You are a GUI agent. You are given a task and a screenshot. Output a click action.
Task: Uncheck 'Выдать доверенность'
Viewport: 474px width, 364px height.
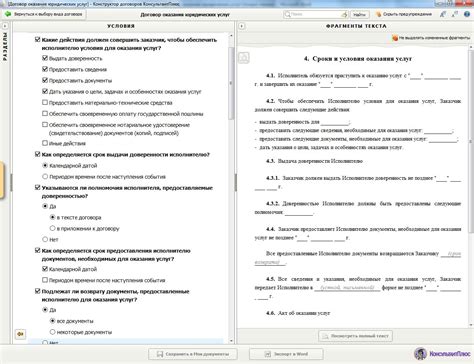[x=45, y=58]
